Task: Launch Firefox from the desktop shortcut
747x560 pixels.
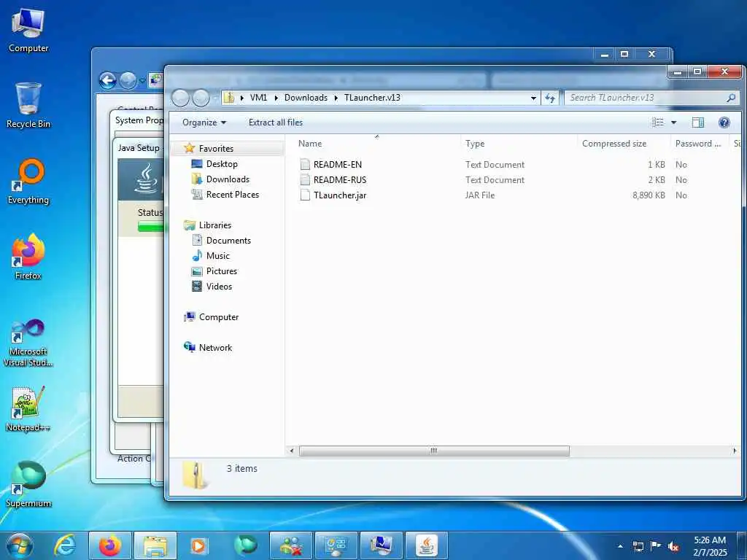Action: coord(28,257)
